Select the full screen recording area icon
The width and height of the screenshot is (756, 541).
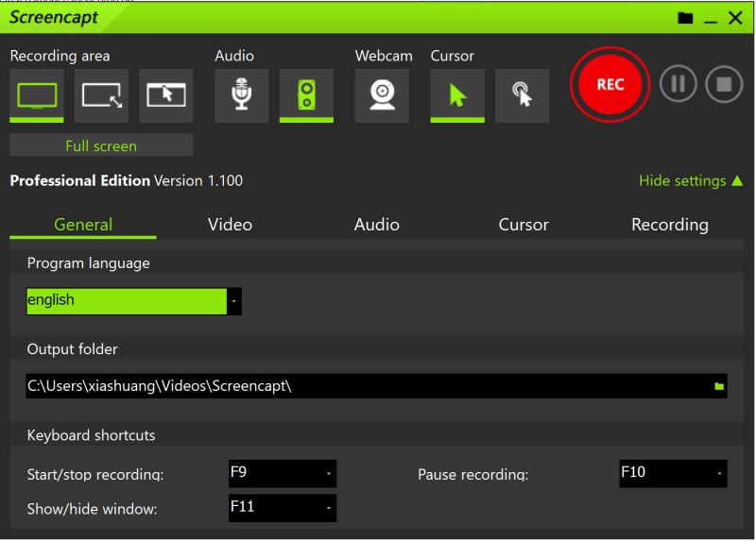pyautogui.click(x=37, y=95)
